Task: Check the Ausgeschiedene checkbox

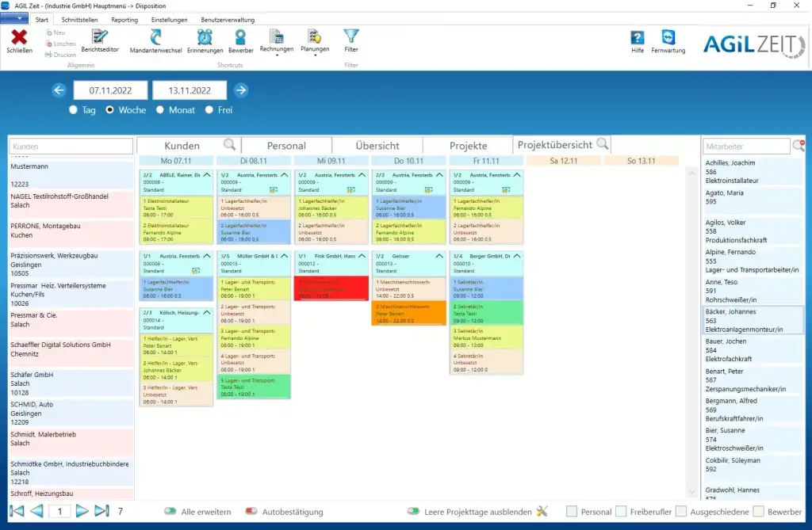Action: tap(681, 511)
